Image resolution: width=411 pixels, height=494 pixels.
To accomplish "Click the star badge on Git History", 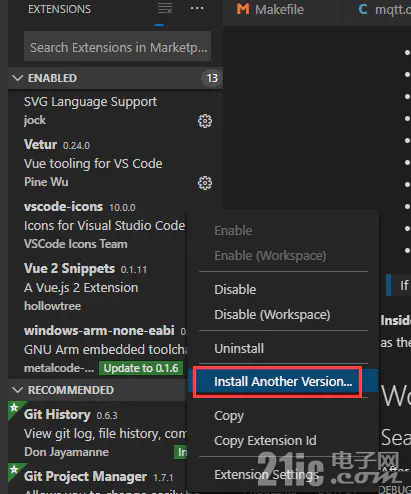I will pos(14,407).
